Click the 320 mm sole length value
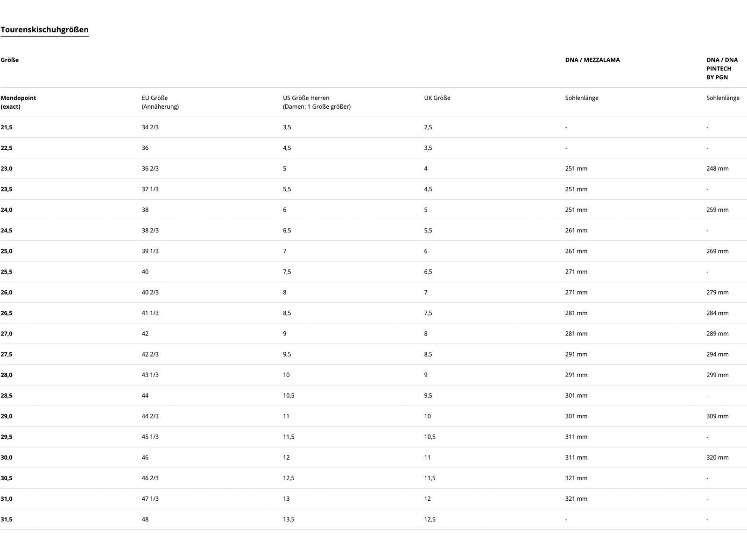 pyautogui.click(x=717, y=457)
